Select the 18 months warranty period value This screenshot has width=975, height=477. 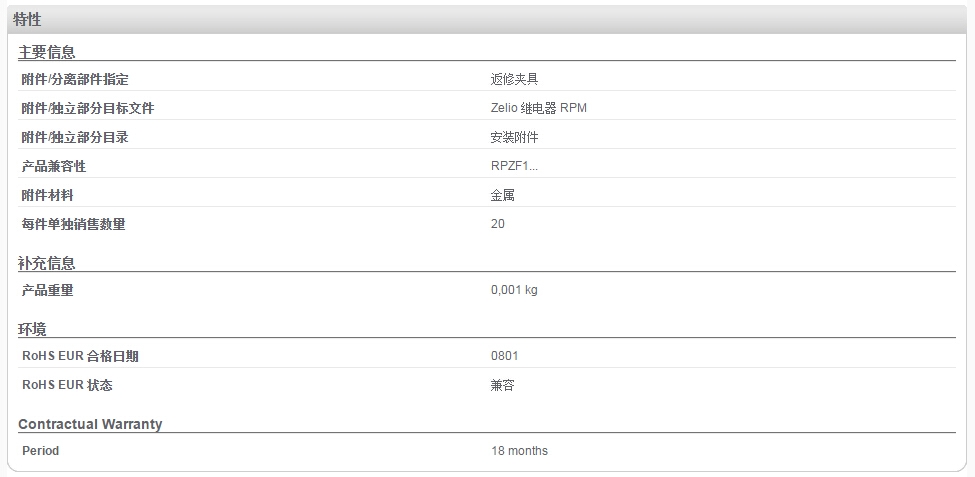[519, 451]
